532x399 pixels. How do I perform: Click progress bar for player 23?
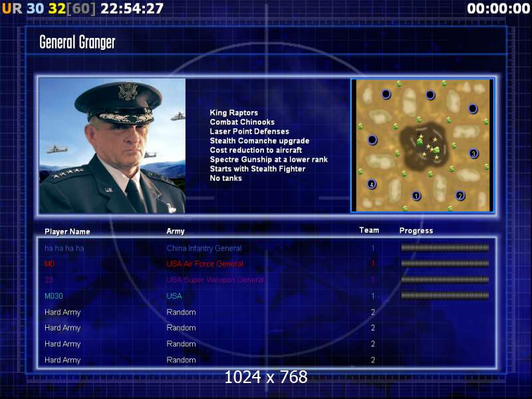click(445, 279)
